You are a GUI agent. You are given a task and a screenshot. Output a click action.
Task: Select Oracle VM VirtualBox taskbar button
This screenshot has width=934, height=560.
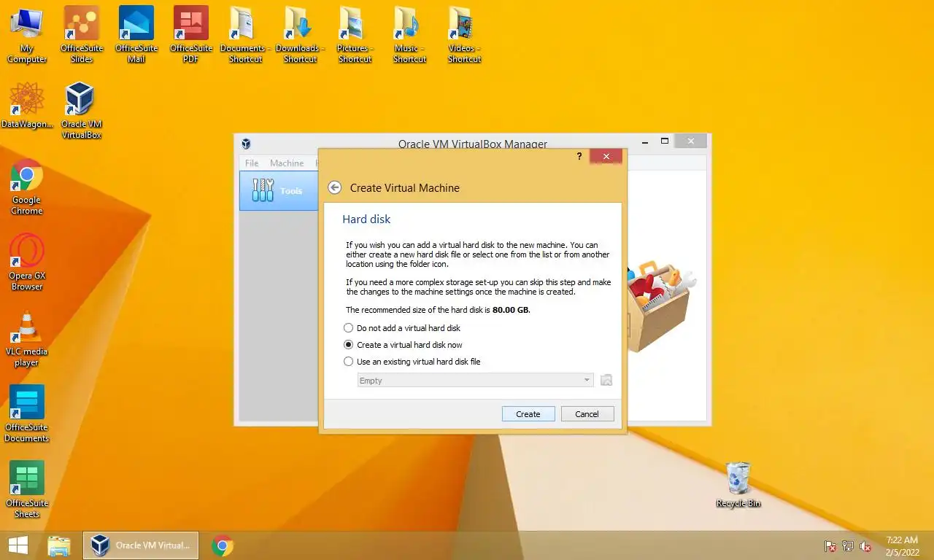(141, 545)
